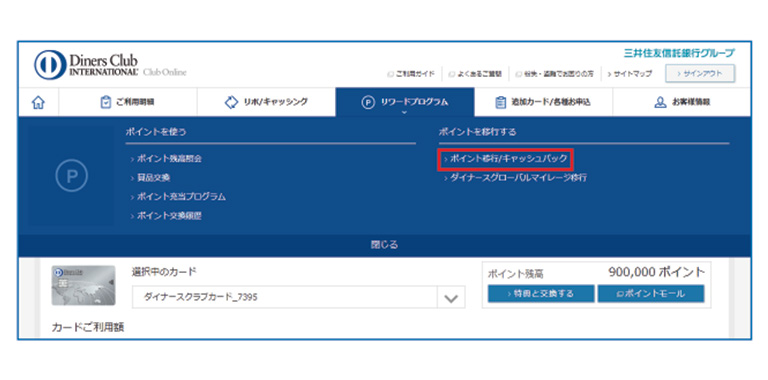Click the clipboard icon of ご利用明細
The image size is (768, 380).
coord(105,102)
